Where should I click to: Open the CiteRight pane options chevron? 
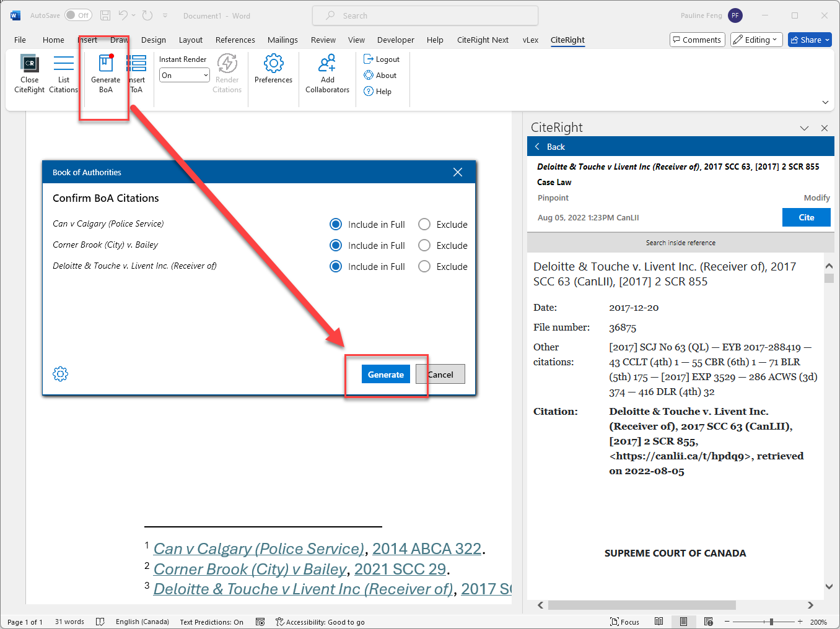pos(804,128)
